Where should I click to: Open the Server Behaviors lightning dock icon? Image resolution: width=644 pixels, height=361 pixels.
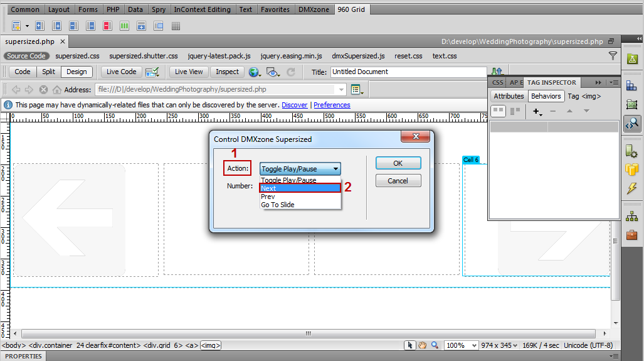click(x=632, y=188)
